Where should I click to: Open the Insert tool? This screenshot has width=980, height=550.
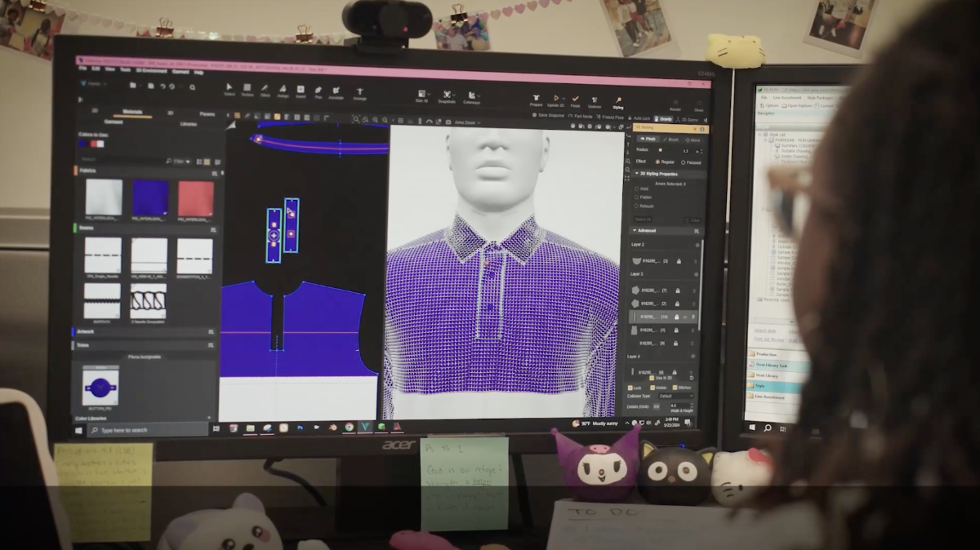[x=301, y=91]
